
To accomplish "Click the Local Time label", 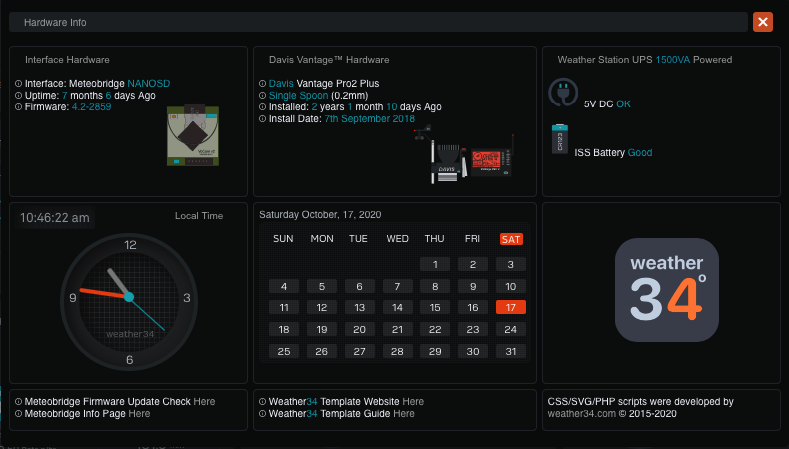I will pos(199,215).
